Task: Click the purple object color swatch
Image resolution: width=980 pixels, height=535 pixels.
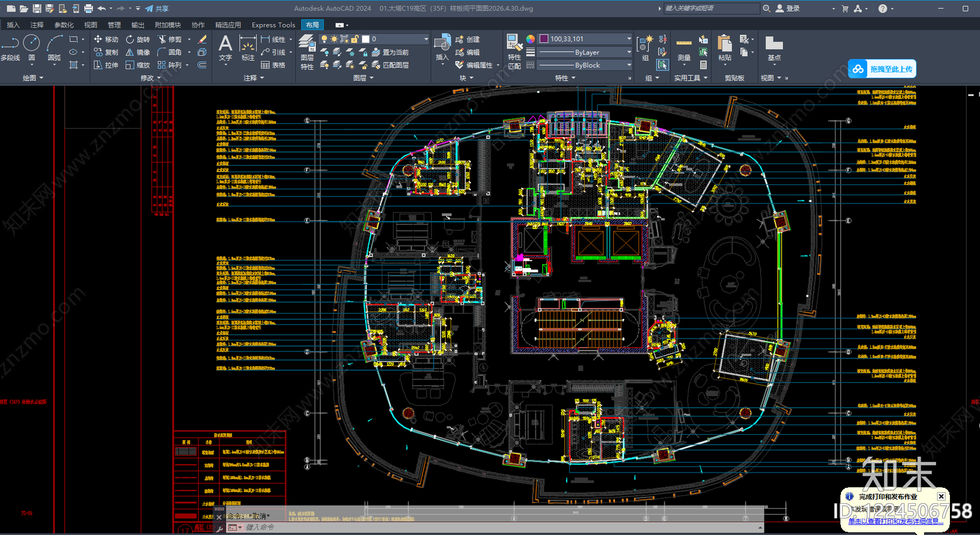Action: pos(543,39)
